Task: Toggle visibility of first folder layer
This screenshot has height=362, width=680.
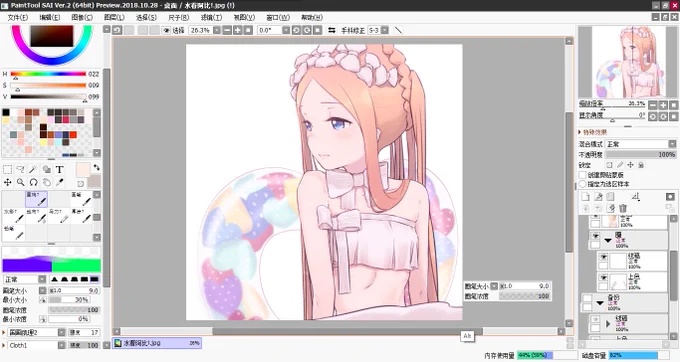Action: [595, 236]
